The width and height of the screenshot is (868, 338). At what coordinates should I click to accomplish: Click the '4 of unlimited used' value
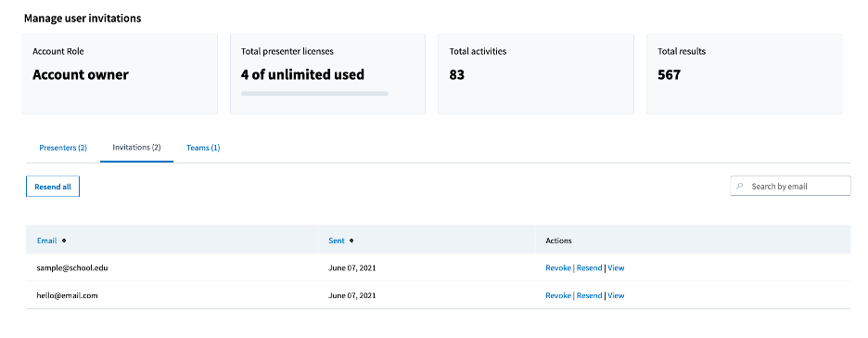point(302,74)
